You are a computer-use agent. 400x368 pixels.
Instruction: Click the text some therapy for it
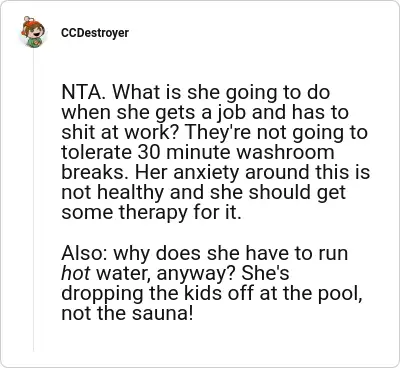[x=151, y=213]
